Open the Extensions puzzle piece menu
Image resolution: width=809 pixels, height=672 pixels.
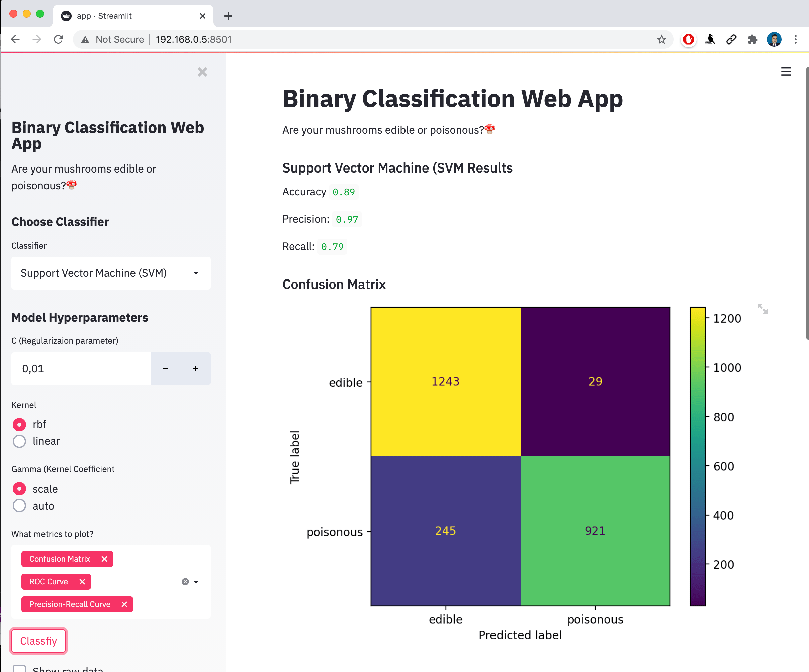[752, 40]
